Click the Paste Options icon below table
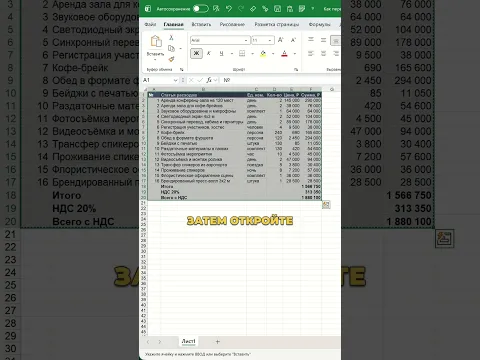This screenshot has width=480, height=360. coord(326,205)
